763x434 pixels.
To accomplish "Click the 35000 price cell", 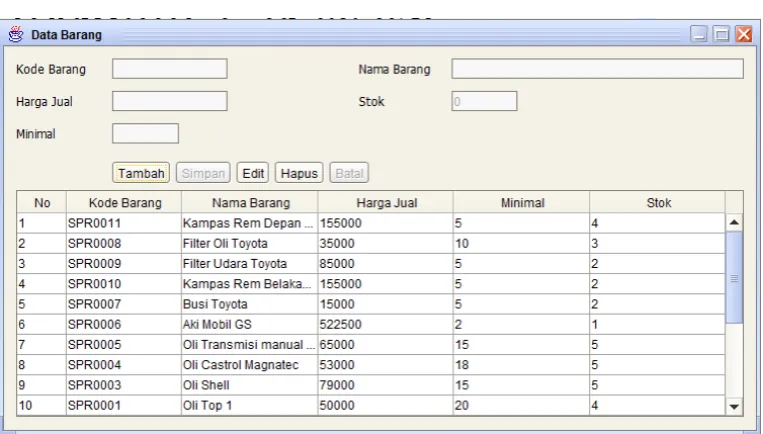I will (x=386, y=243).
